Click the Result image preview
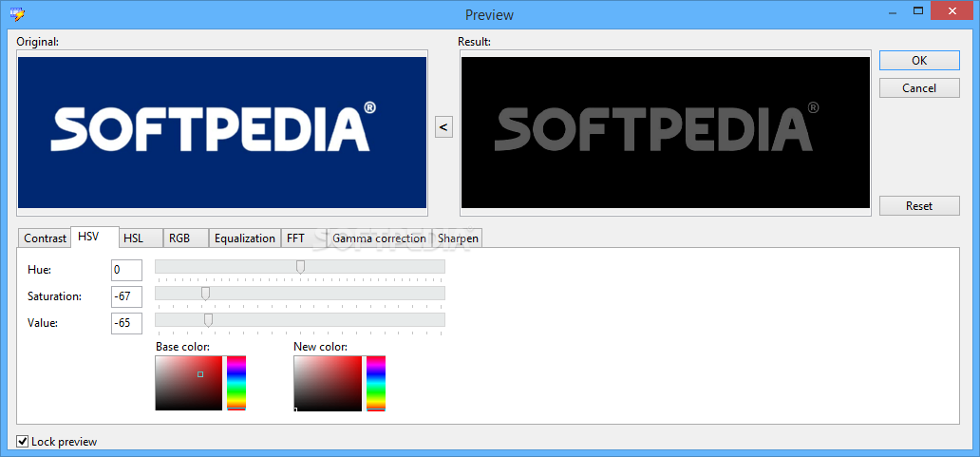 point(665,132)
